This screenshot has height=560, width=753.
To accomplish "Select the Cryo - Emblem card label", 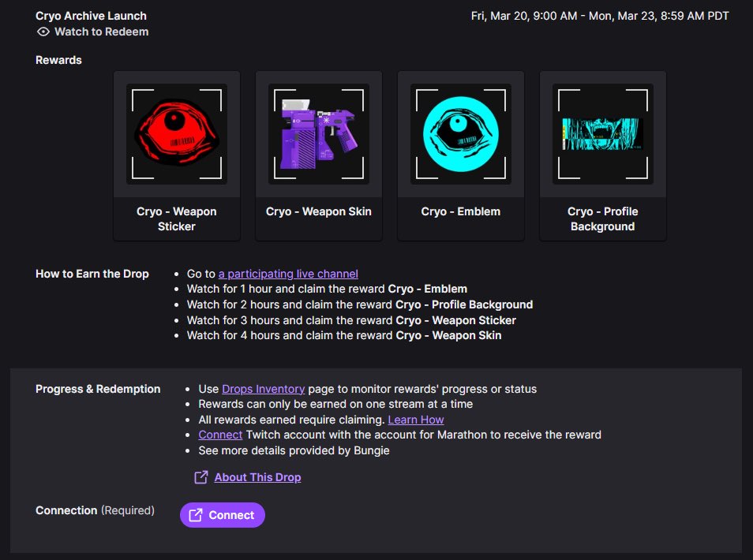I will (461, 211).
